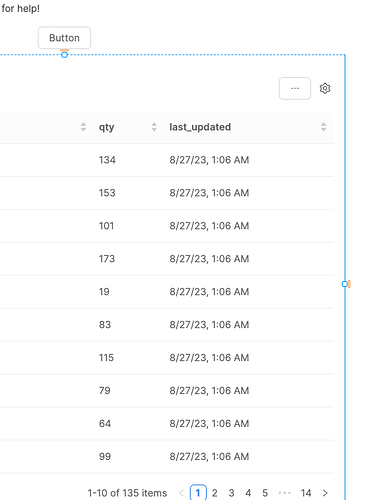Click the previous page arrow

(181, 493)
